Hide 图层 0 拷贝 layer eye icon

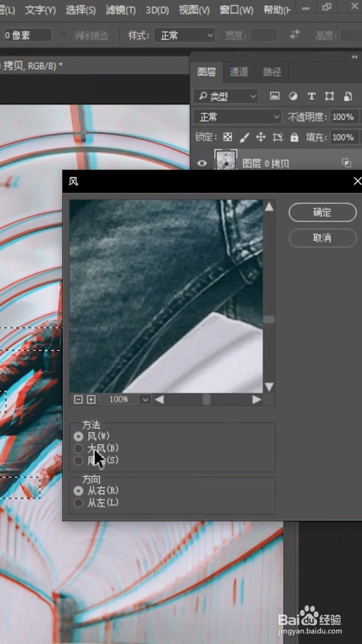pyautogui.click(x=202, y=163)
